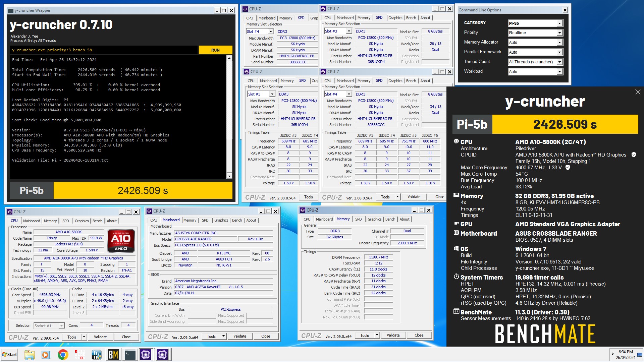Open the red binary-digits taskbar icon
The width and height of the screenshot is (644, 362).
(x=80, y=355)
